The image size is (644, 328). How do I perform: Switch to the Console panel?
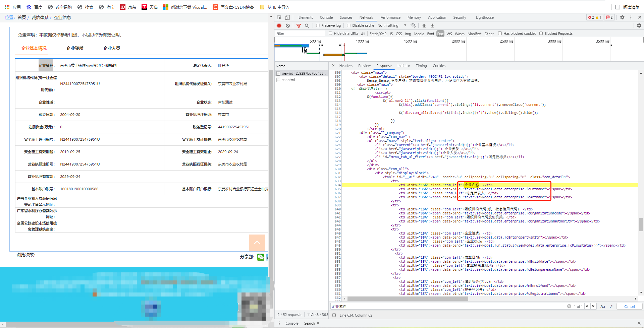[x=326, y=17]
